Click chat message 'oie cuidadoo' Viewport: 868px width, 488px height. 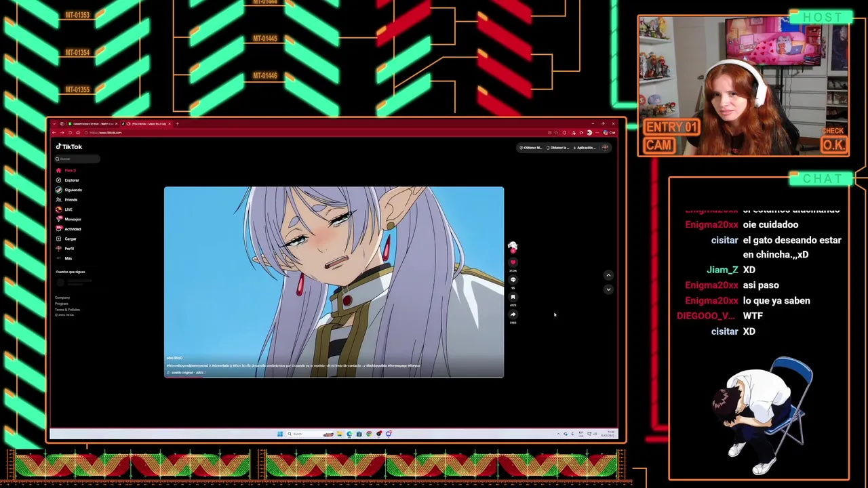click(x=770, y=224)
